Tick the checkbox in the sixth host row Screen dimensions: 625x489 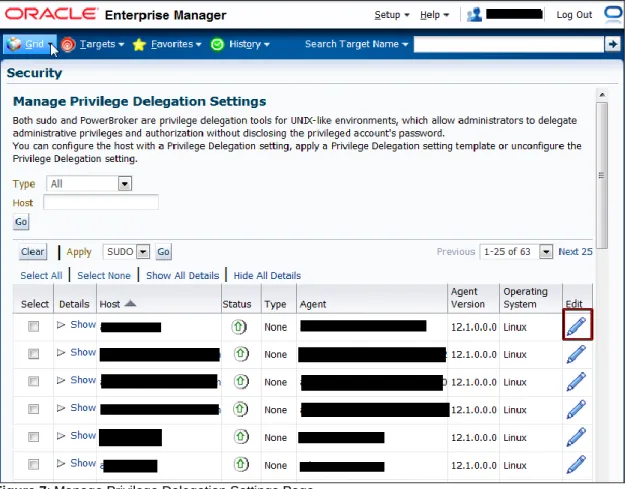click(33, 464)
